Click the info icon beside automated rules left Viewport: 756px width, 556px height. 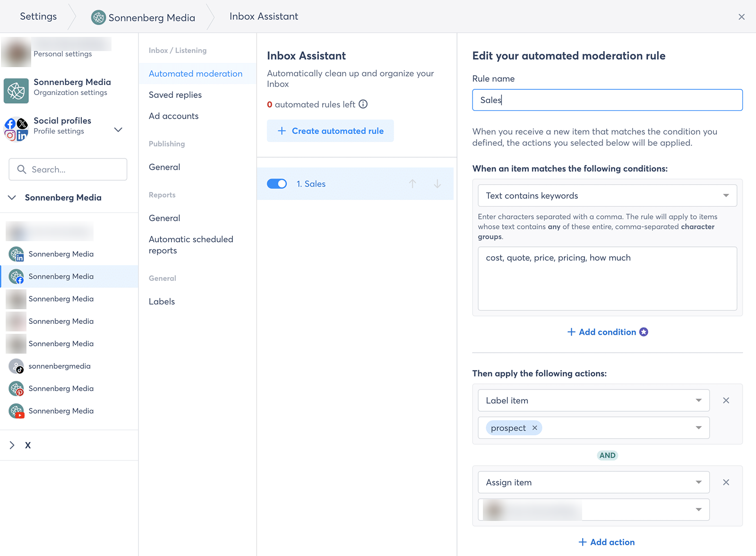pyautogui.click(x=363, y=104)
